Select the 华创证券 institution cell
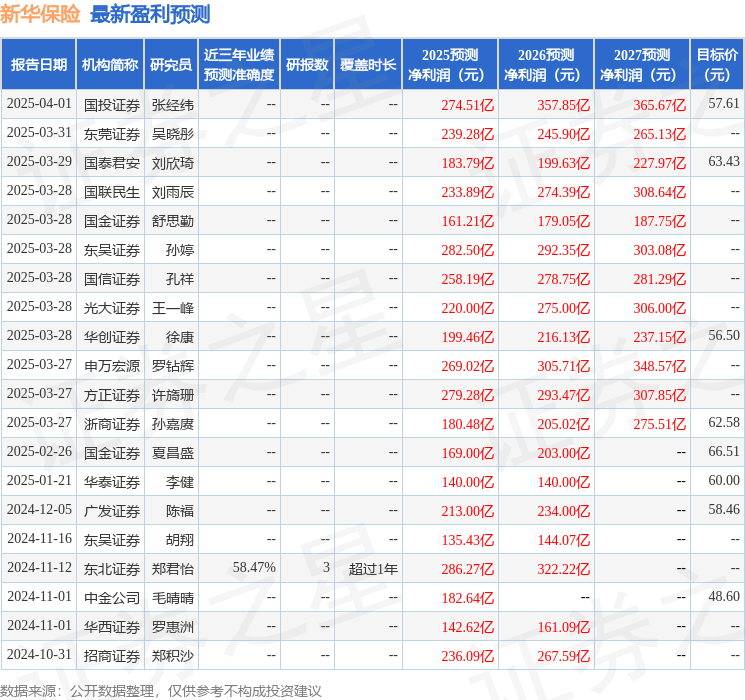This screenshot has height=700, width=745. (x=112, y=337)
